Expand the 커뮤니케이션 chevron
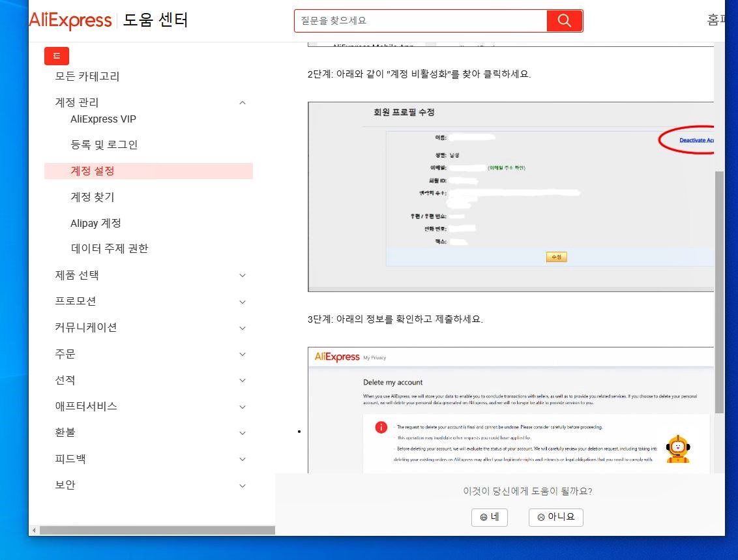Viewport: 738px width, 560px height. (243, 328)
